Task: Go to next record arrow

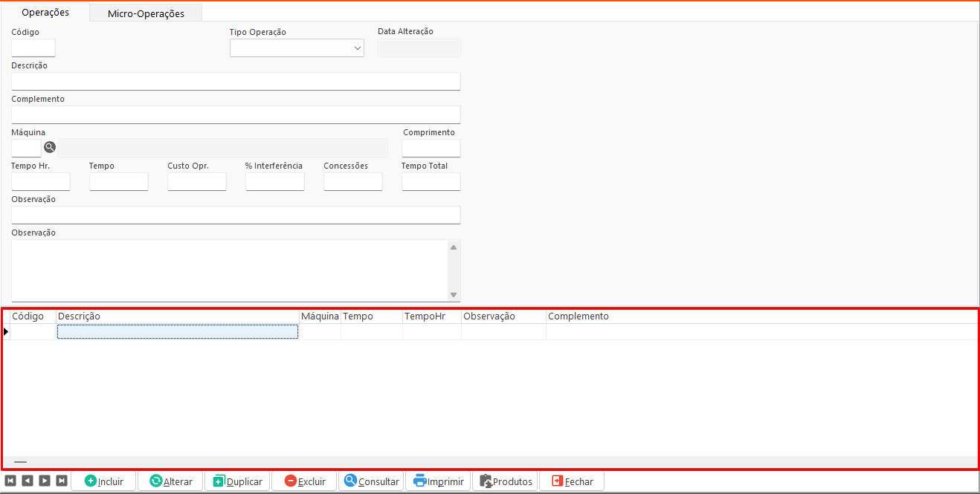Action: [45, 481]
